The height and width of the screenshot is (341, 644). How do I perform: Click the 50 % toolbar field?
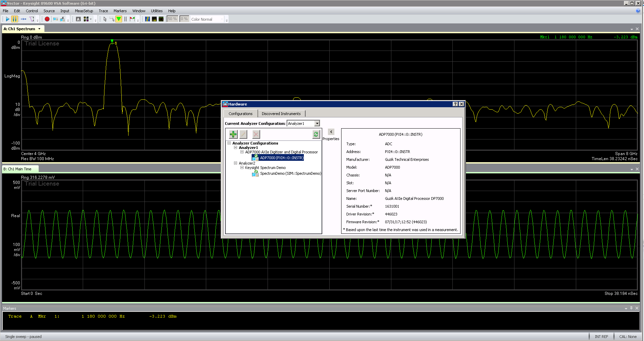pos(172,19)
